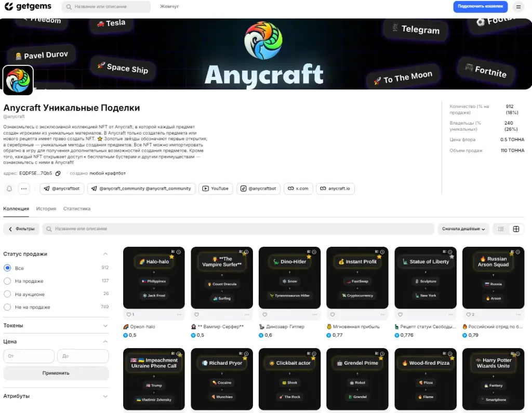The image size is (532, 413).
Task: Click 'Подключить кошелек' connect wallet button
Action: pyautogui.click(x=481, y=6)
